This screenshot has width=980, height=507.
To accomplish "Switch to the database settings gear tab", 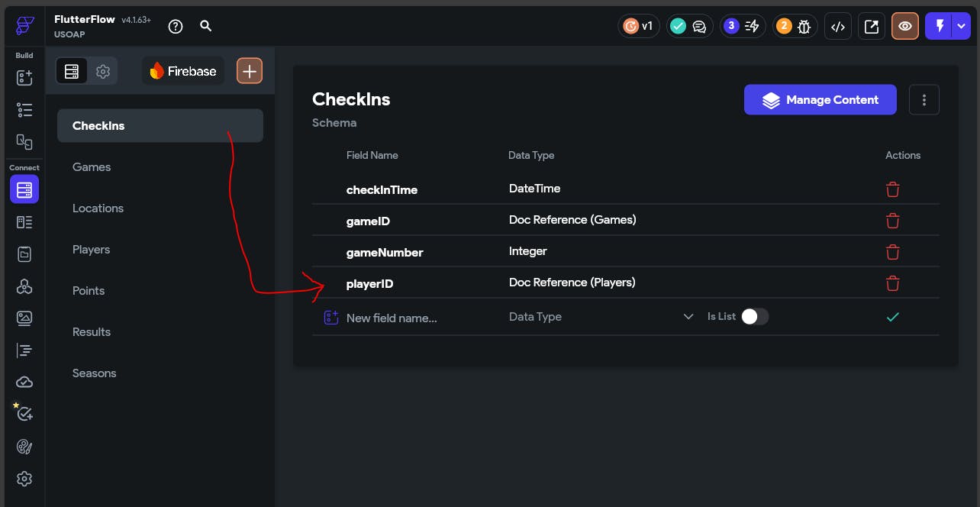I will pyautogui.click(x=103, y=71).
